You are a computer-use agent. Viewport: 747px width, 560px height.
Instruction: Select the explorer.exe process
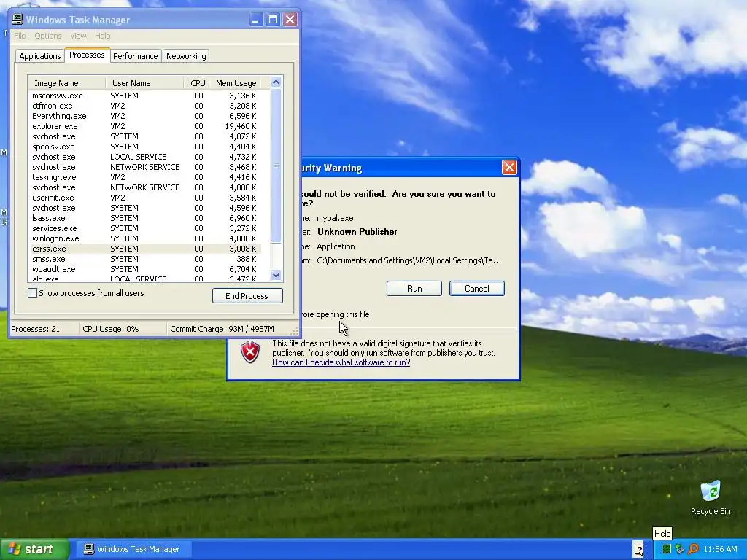[145, 126]
